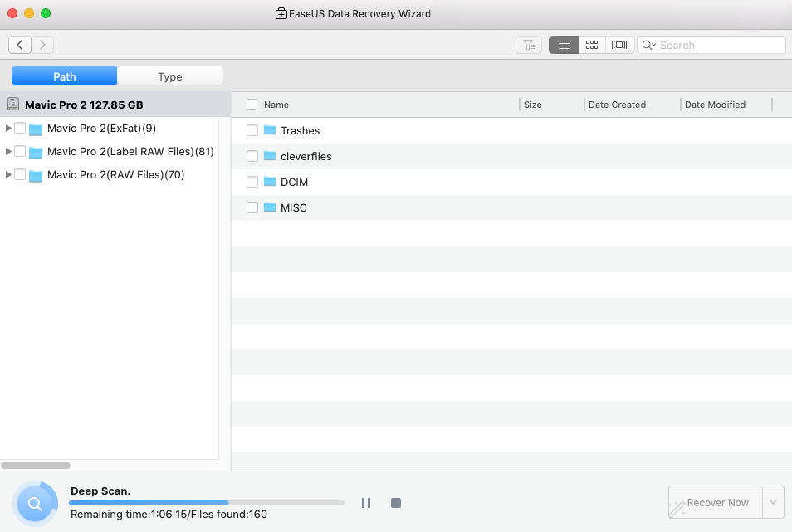Go forward with the right arrow button
The image size is (792, 532).
click(x=42, y=45)
